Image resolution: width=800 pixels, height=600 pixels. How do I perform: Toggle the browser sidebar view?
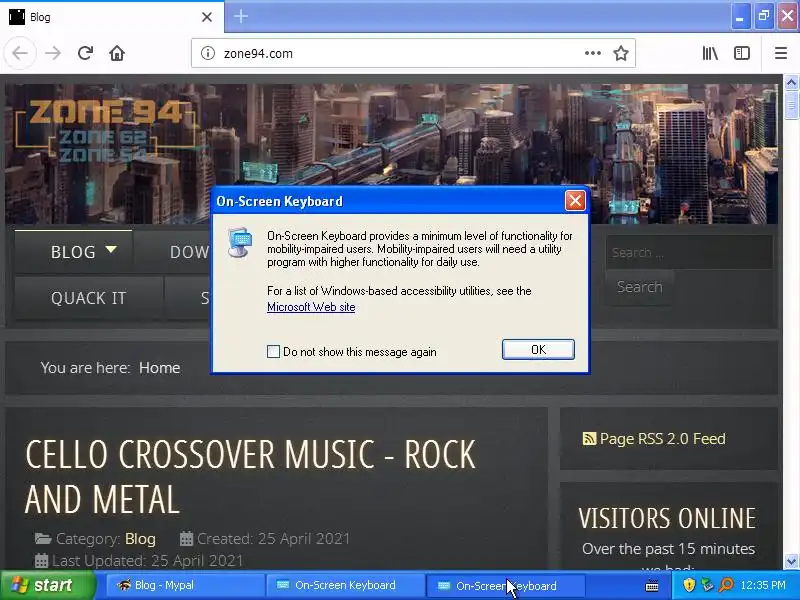[742, 53]
